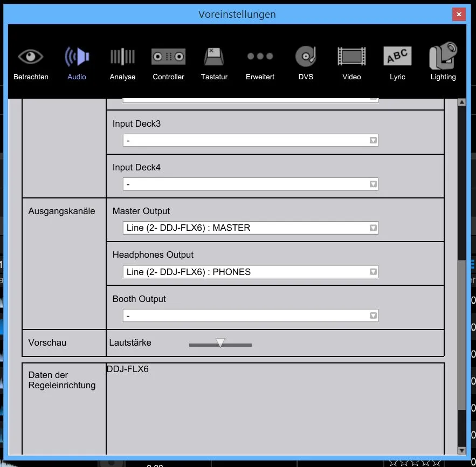Expand the Booth Output dropdown

pos(250,316)
